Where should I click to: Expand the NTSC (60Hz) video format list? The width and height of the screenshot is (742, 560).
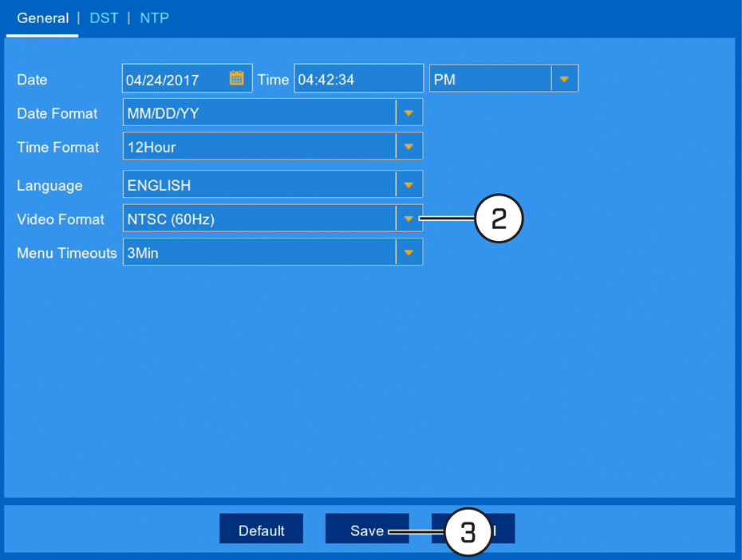pos(273,219)
